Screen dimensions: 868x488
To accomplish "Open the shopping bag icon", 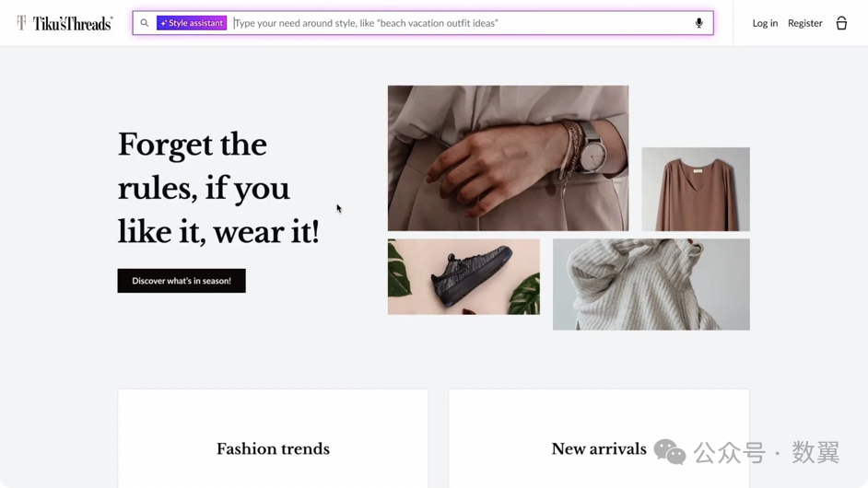I will pos(841,23).
